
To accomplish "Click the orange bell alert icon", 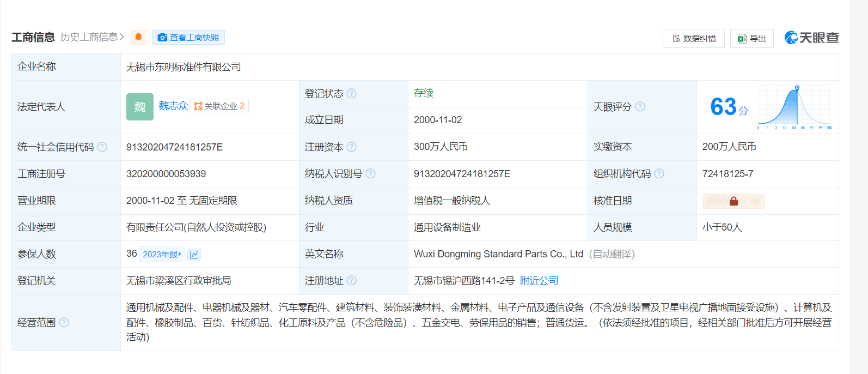I will 138,37.
